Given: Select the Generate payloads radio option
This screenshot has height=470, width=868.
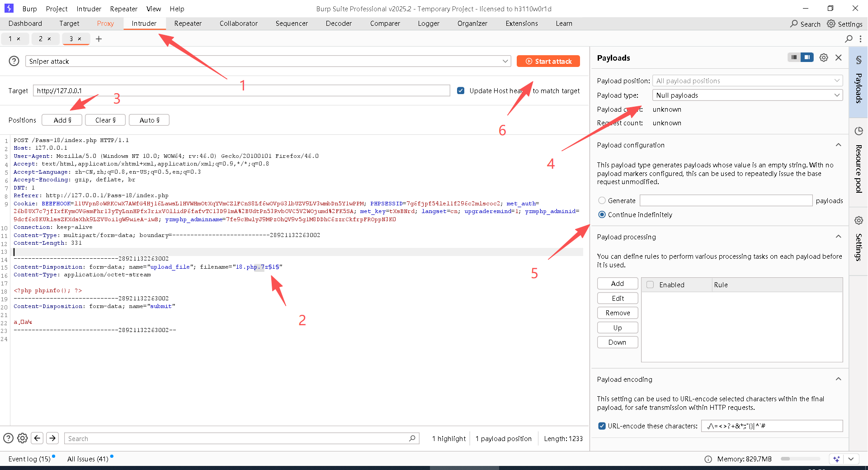Looking at the screenshot, I should pos(602,200).
